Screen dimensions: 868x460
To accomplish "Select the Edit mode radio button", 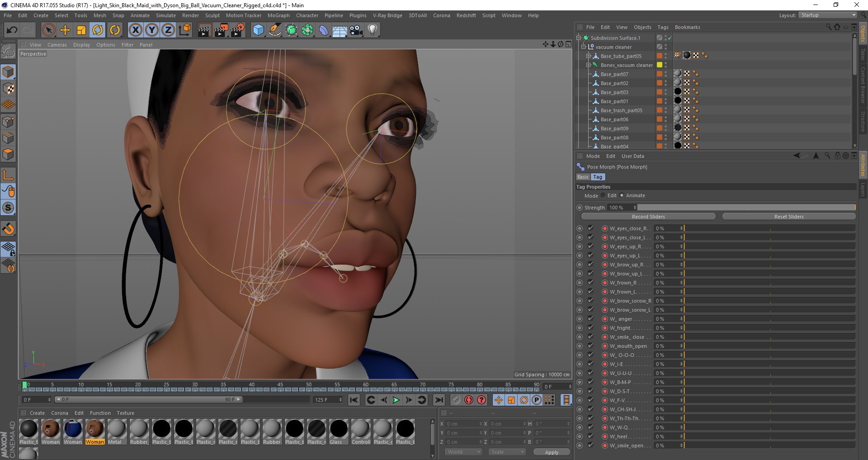I will point(603,195).
